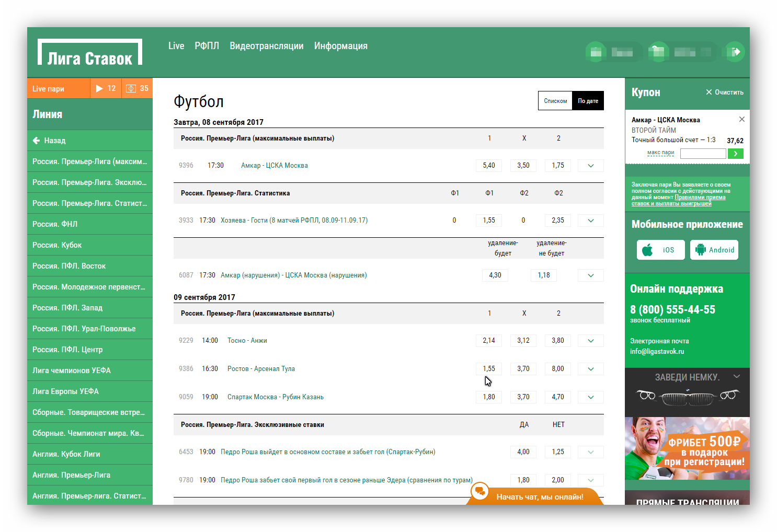Click odds 1,55 for Ростов win
This screenshot has width=777, height=532.
[489, 369]
